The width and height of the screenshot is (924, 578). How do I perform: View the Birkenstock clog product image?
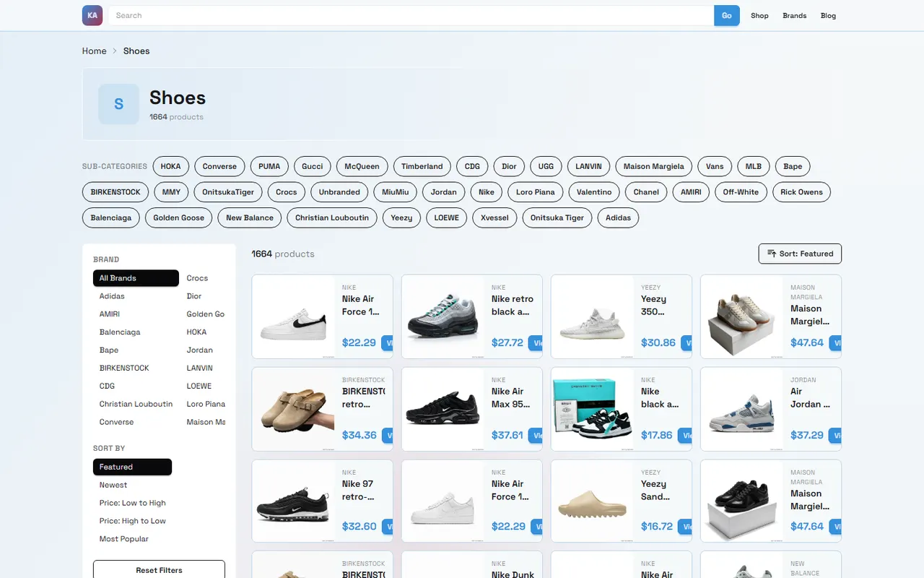(293, 409)
